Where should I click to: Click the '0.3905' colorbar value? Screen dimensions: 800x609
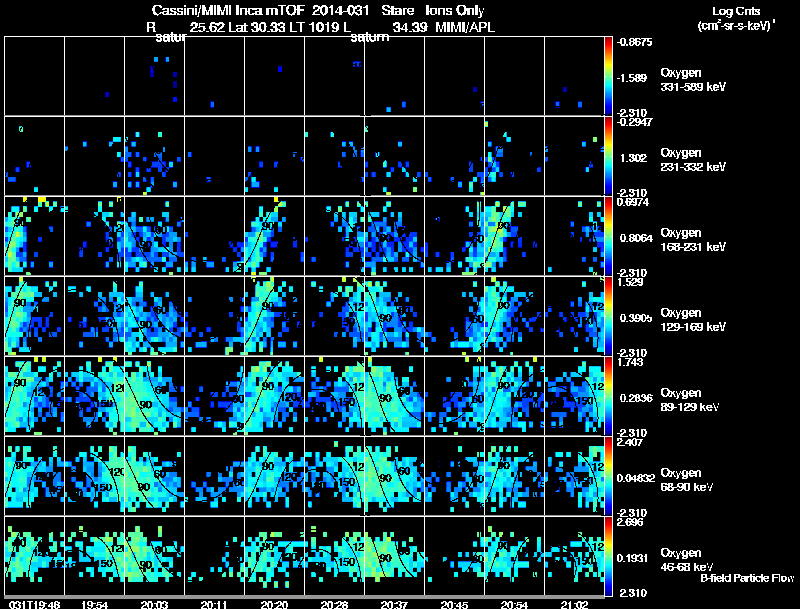(x=636, y=318)
